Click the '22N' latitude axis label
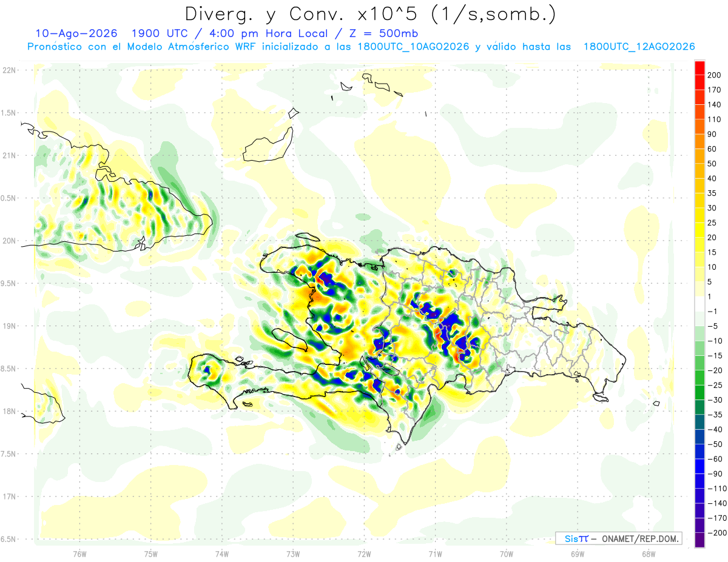The image size is (728, 562). 8,70
